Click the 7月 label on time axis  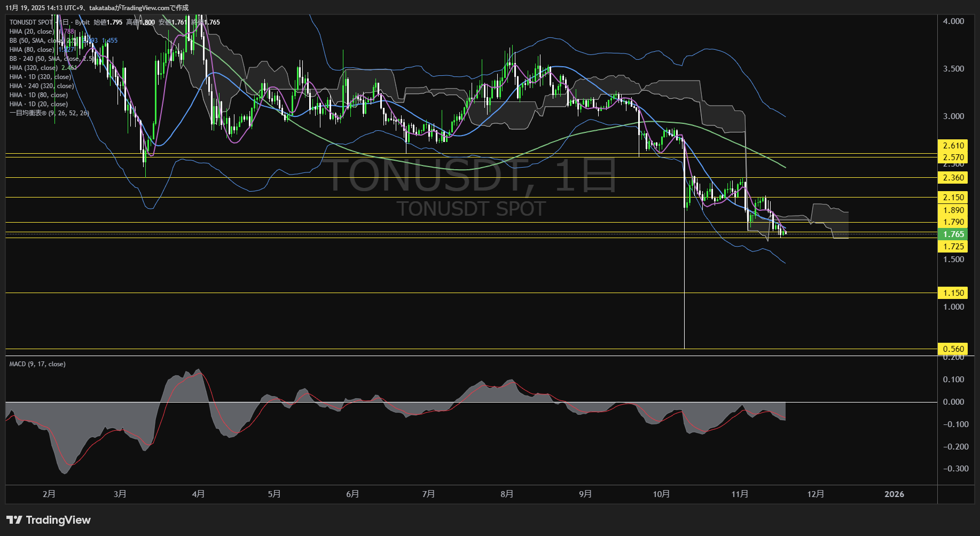pyautogui.click(x=428, y=494)
